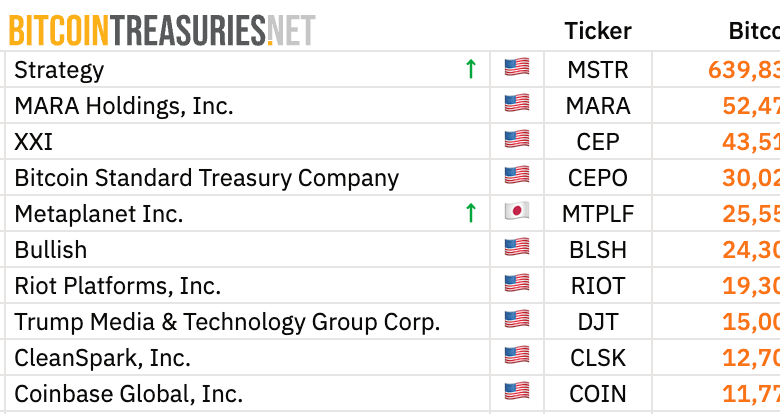Click the US flag in Trump Media row
Viewport: 780px width, 414px height.
tap(517, 319)
